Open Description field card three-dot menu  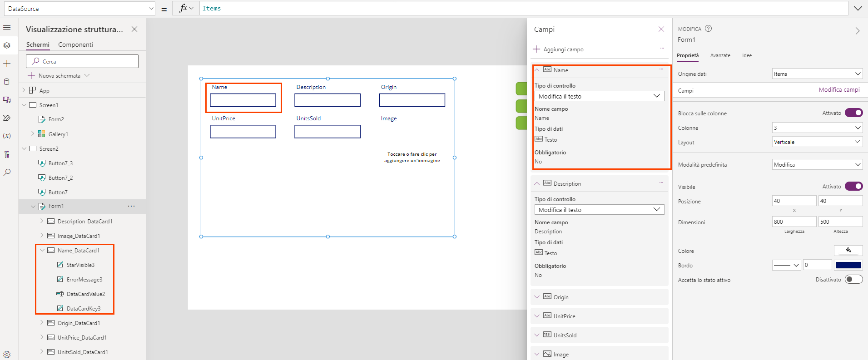(661, 182)
